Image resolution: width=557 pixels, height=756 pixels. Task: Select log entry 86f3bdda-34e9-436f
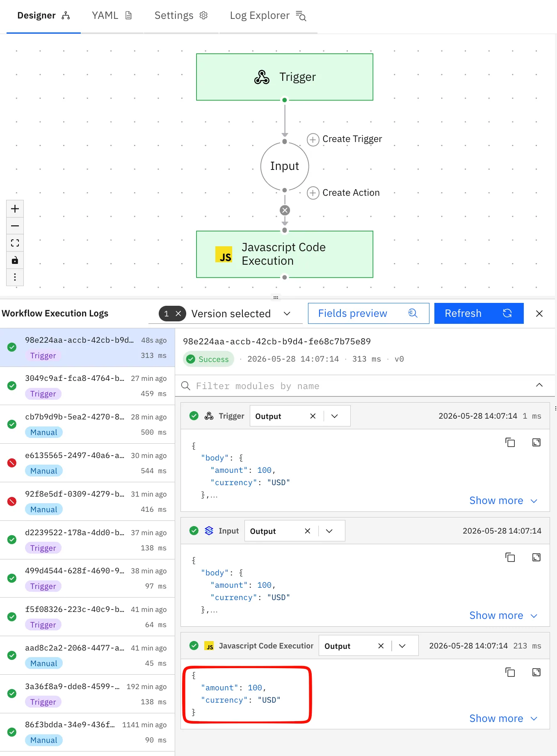pos(87,732)
